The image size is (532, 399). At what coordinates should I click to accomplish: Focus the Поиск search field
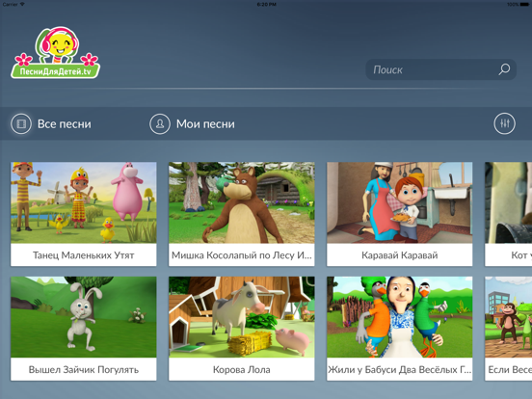[440, 69]
